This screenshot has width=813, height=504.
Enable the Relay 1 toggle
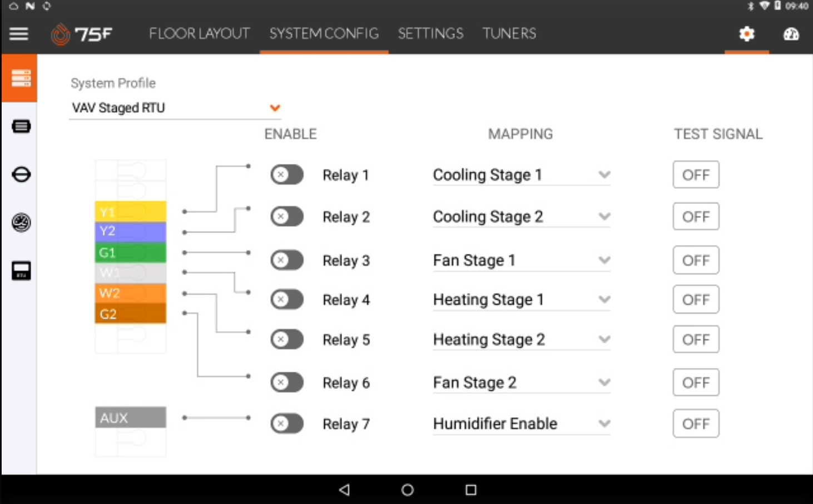[287, 174]
